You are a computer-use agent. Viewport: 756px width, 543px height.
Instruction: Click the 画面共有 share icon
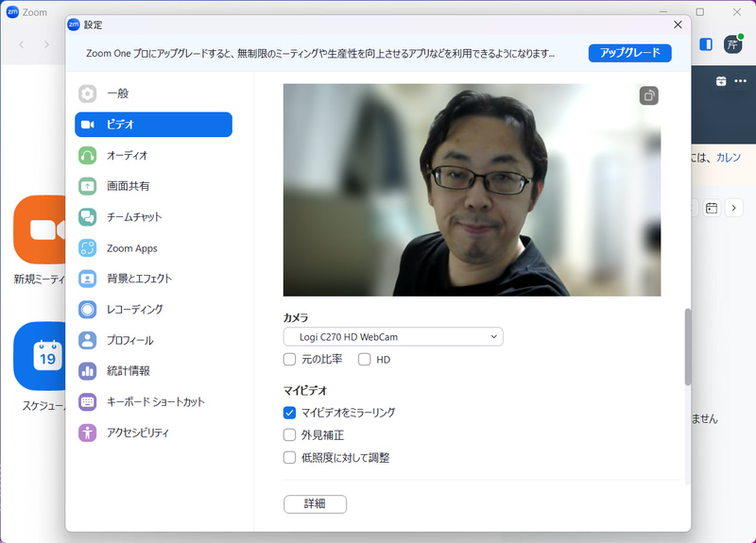[87, 186]
